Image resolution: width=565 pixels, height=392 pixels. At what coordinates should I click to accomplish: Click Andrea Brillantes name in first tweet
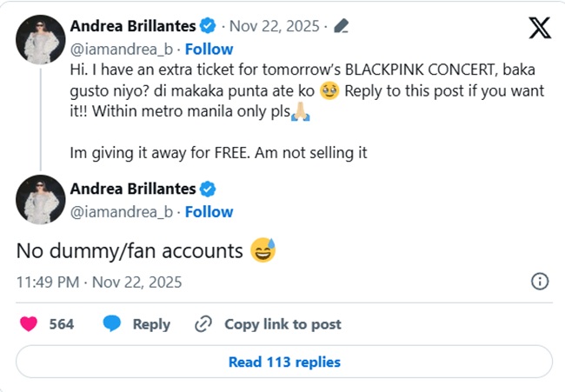coord(132,26)
